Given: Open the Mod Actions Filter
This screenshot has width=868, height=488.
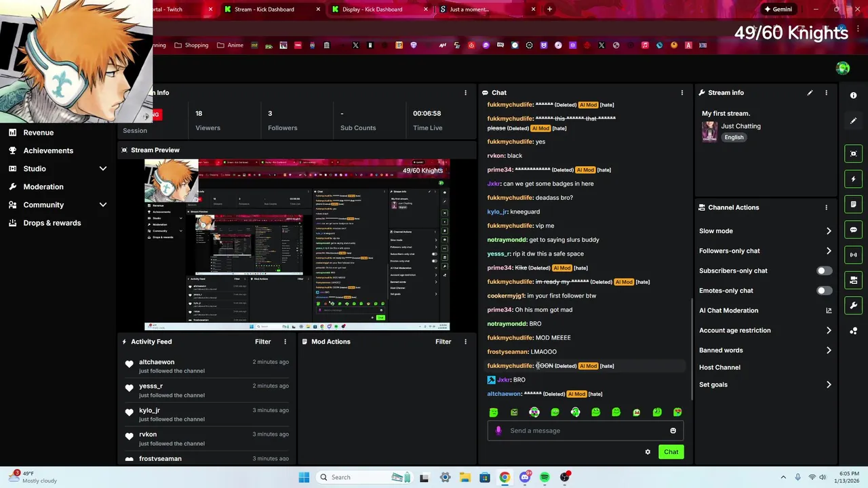Looking at the screenshot, I should [443, 342].
